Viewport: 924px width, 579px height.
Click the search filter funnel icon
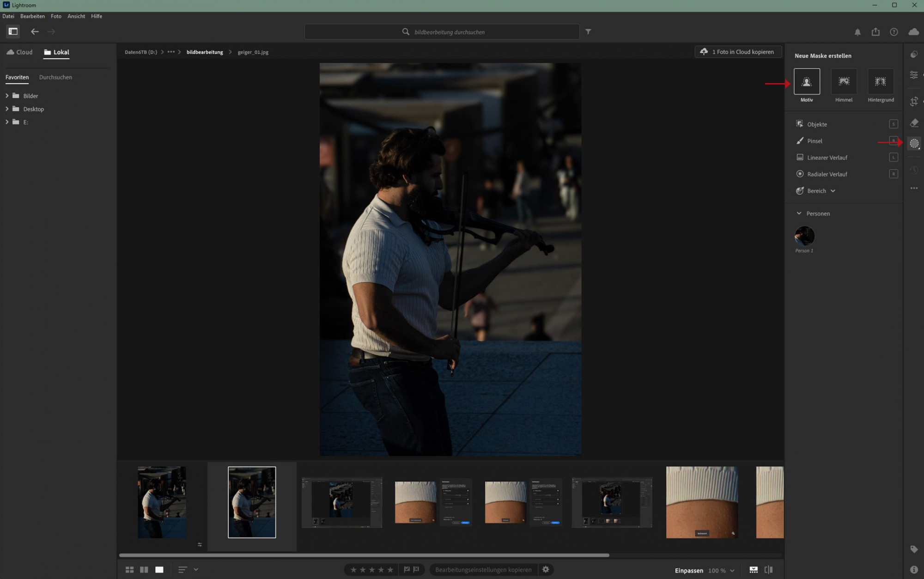click(588, 31)
